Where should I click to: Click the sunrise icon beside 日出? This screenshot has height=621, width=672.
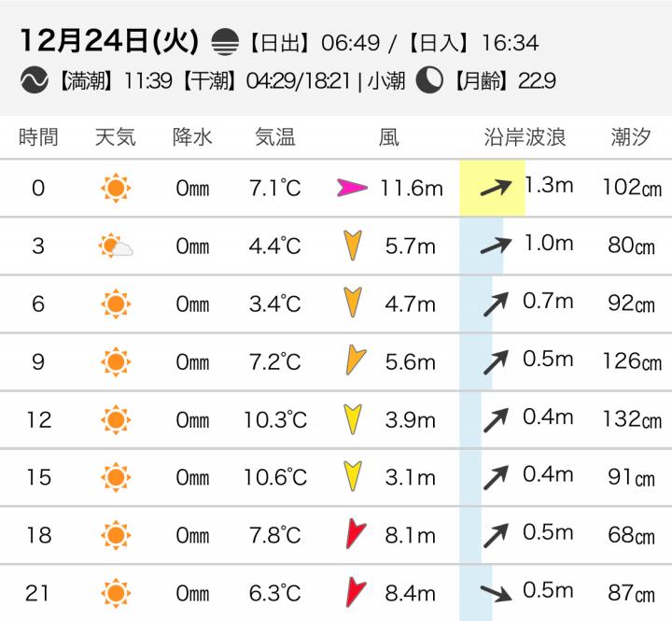pos(226,42)
